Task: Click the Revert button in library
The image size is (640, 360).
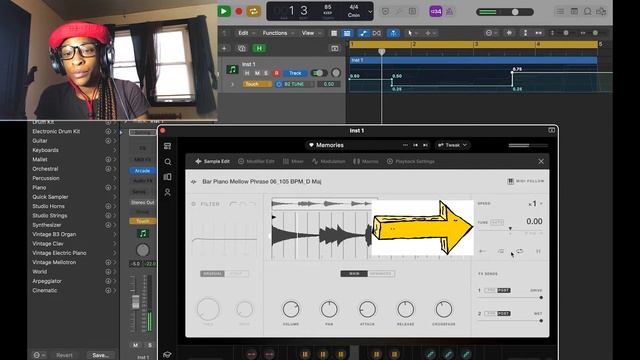Action: tap(64, 355)
